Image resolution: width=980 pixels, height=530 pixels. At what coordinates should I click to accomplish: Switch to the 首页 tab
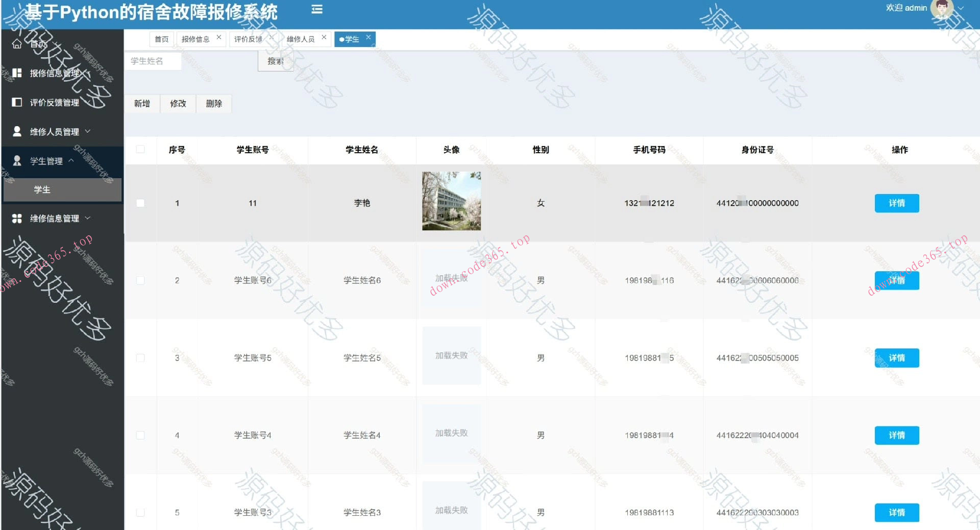tap(161, 39)
